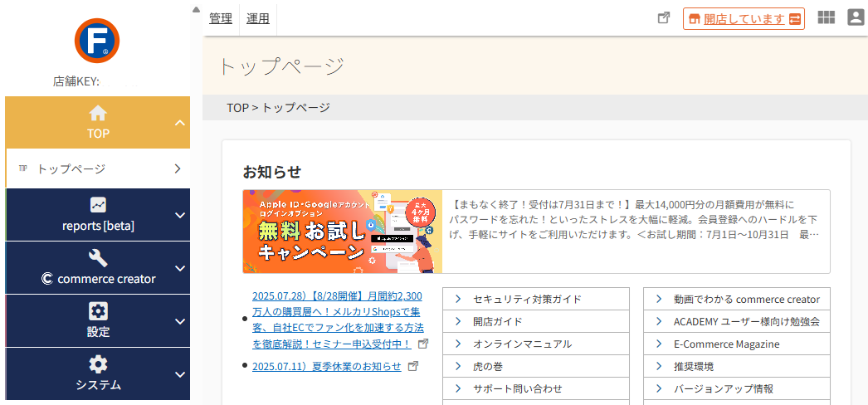This screenshot has width=868, height=405.
Task: Click external link icon after 夏季休業のお知らせ
Action: coord(413,366)
